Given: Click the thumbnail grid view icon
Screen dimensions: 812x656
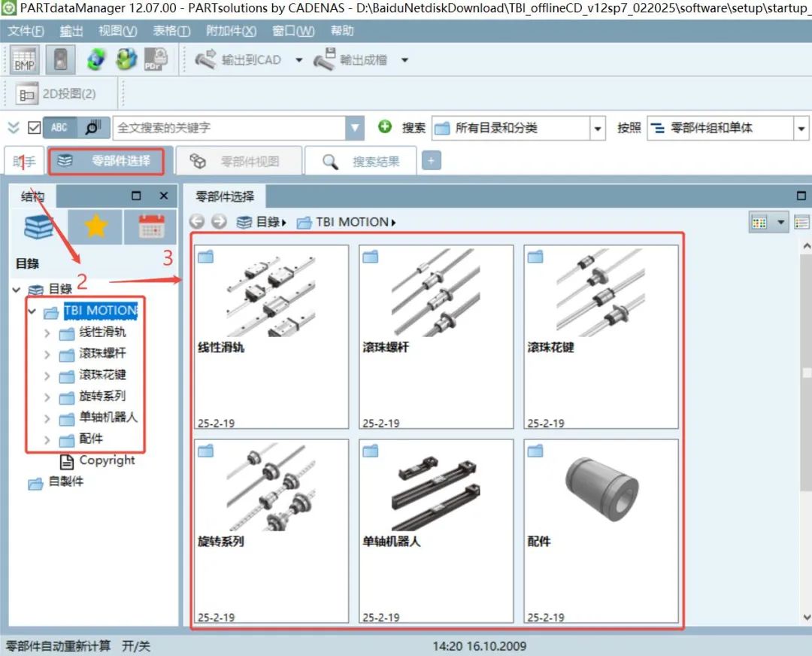Looking at the screenshot, I should 759,223.
